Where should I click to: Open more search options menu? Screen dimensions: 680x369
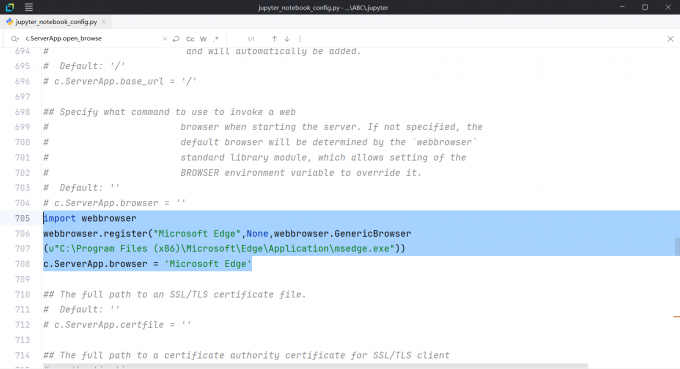(x=300, y=39)
